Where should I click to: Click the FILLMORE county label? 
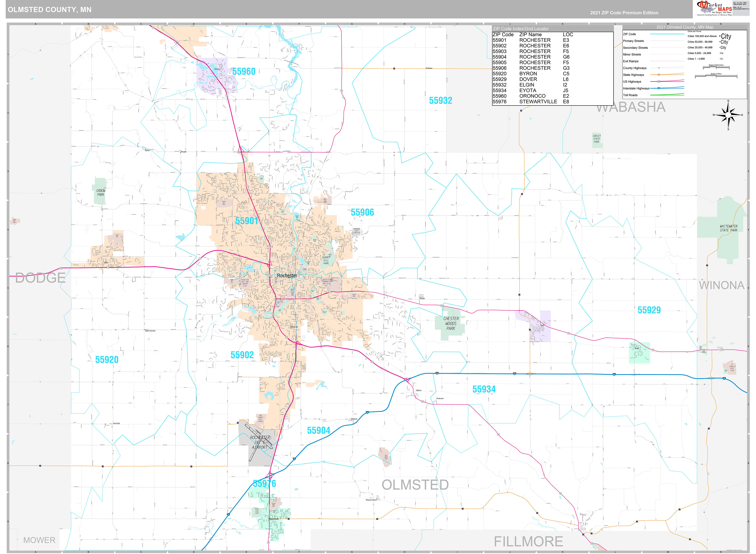coord(528,542)
